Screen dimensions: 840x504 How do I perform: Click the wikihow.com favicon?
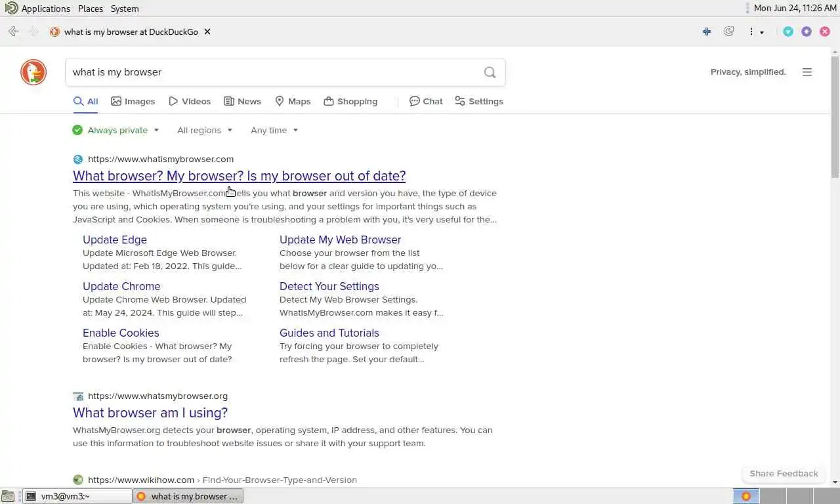point(78,480)
